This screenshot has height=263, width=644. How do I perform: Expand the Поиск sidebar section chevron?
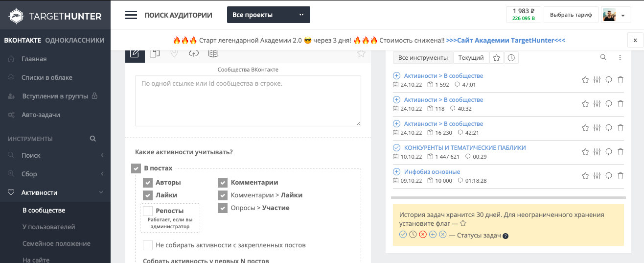tap(102, 155)
